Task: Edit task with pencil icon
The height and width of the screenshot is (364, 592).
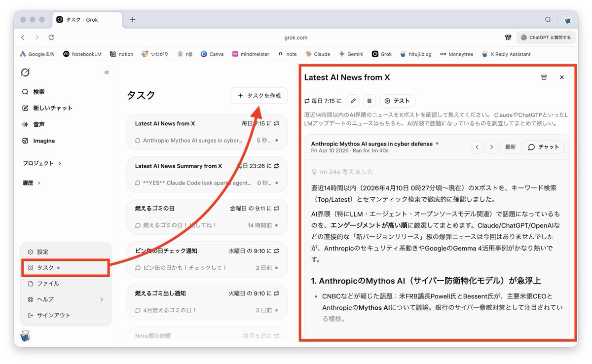Action: pos(353,101)
